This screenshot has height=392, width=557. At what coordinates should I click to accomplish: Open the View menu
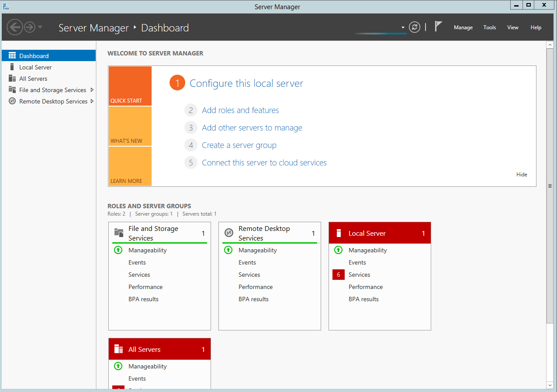point(513,28)
